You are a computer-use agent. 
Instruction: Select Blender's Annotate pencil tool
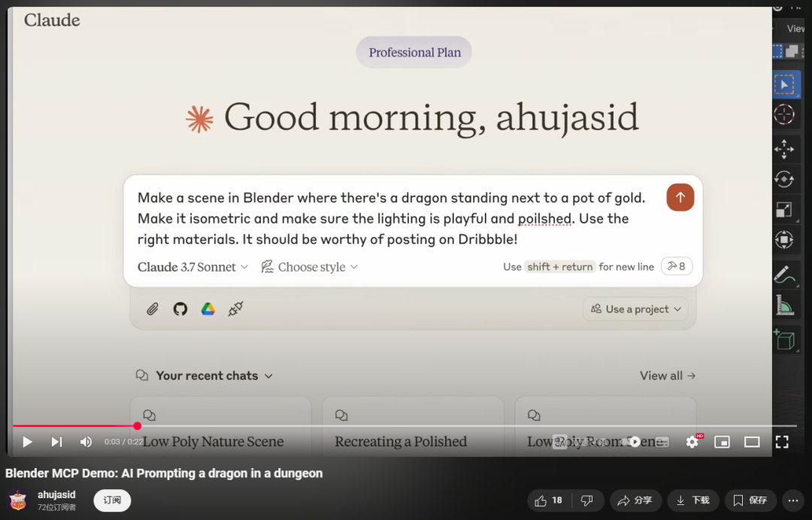pyautogui.click(x=784, y=275)
